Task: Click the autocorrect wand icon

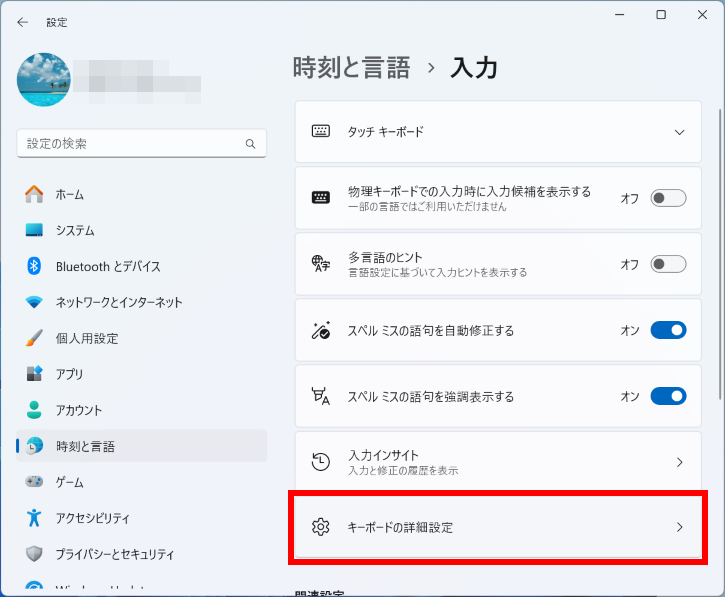Action: 320,330
